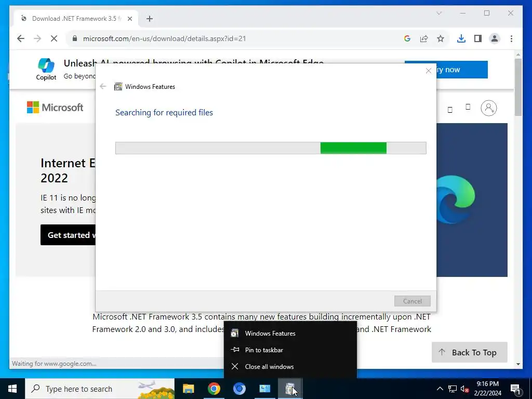This screenshot has width=532, height=399.
Task: Click the taskbar search box
Action: (100, 389)
